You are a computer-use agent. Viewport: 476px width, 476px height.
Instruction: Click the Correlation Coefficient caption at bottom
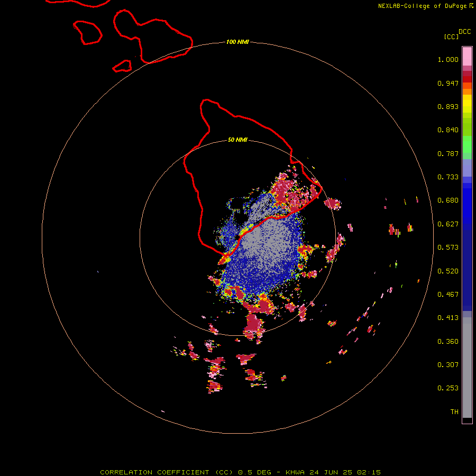click(x=240, y=472)
